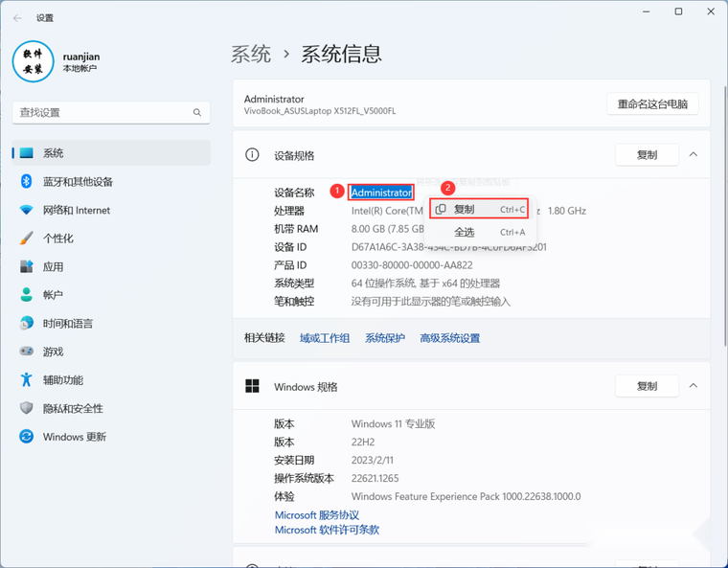The image size is (728, 568).
Task: Open 隐私和安全性 via shield icon
Action: pyautogui.click(x=27, y=408)
